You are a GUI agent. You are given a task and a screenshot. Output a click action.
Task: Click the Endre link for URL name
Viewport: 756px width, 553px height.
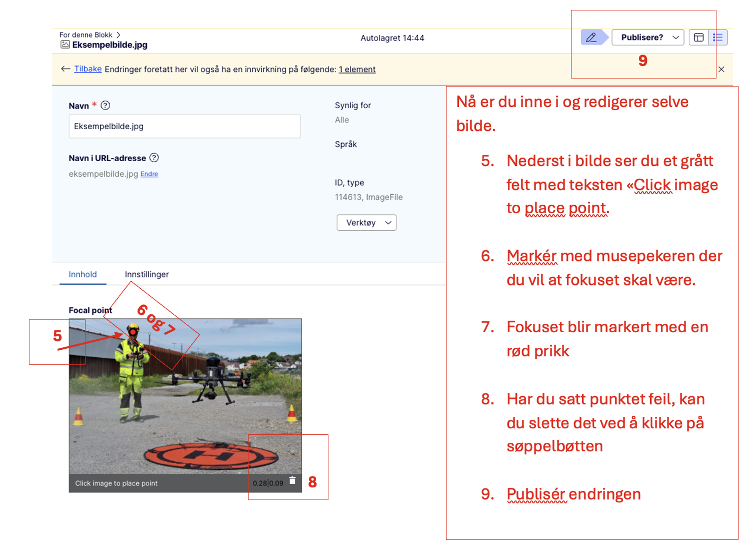[149, 174]
